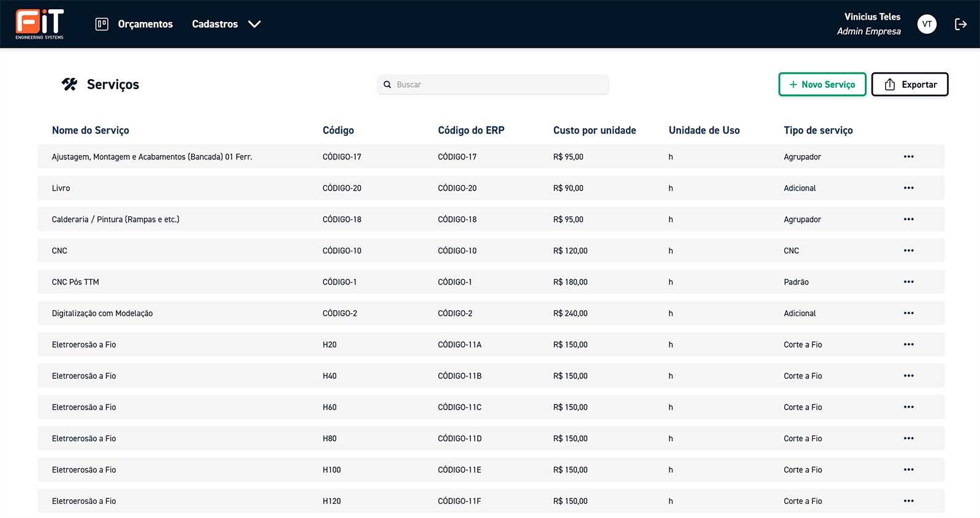Export the services list
The height and width of the screenshot is (518, 980).
pyautogui.click(x=910, y=85)
